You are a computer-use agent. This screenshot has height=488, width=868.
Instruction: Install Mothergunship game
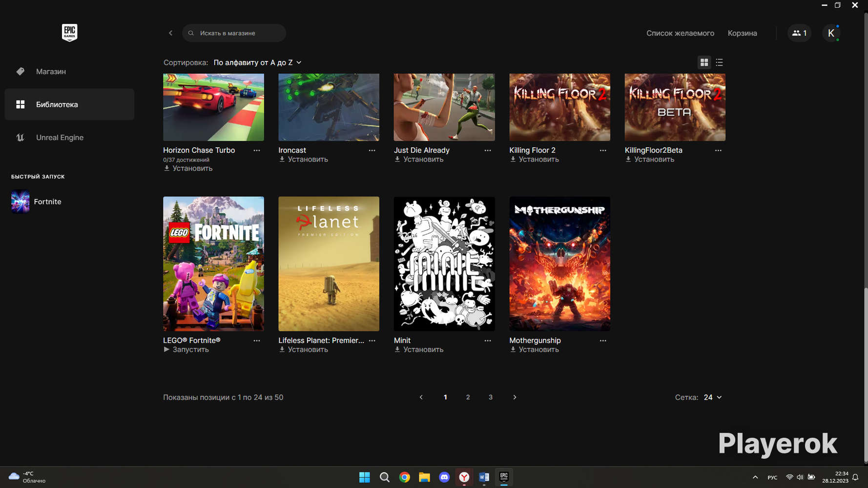[x=534, y=350]
